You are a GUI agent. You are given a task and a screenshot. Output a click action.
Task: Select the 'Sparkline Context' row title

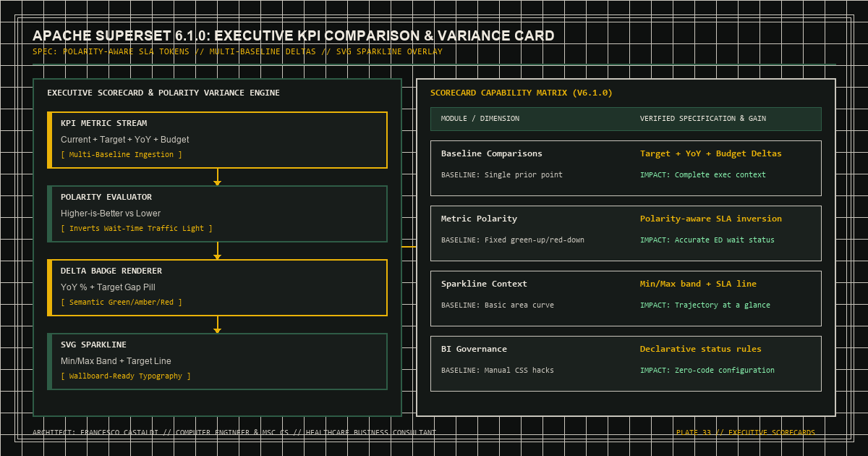485,284
